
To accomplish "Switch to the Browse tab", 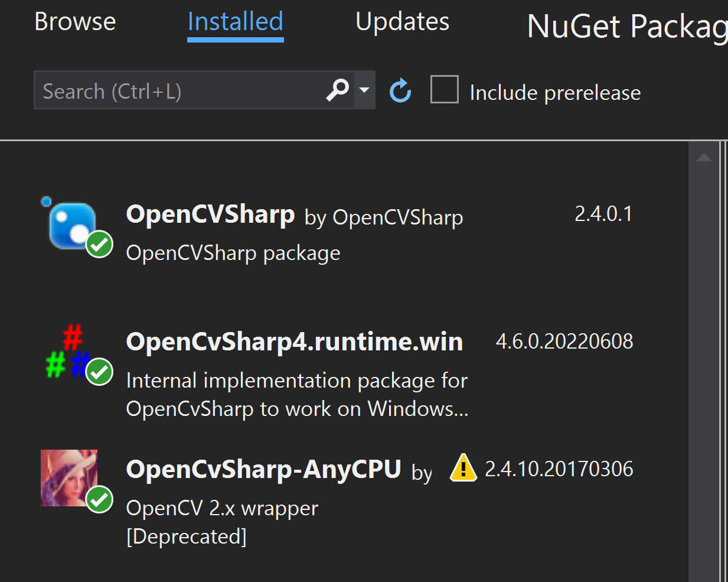I will click(74, 22).
